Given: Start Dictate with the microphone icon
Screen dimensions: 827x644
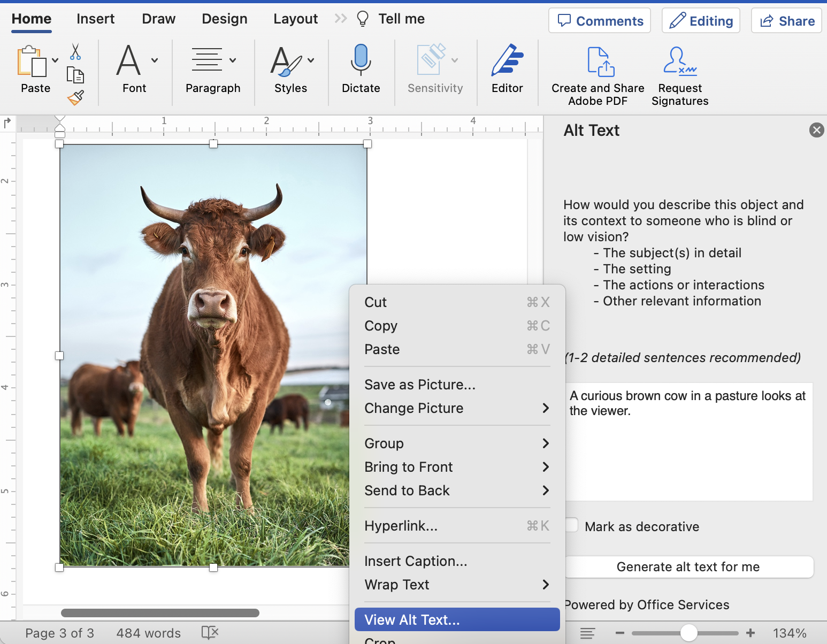Looking at the screenshot, I should click(x=361, y=60).
